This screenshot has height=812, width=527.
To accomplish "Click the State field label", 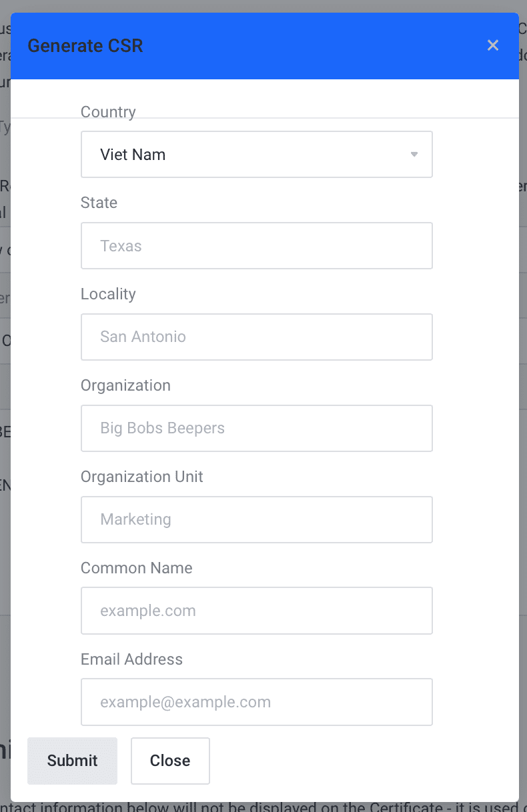I will pyautogui.click(x=99, y=203).
